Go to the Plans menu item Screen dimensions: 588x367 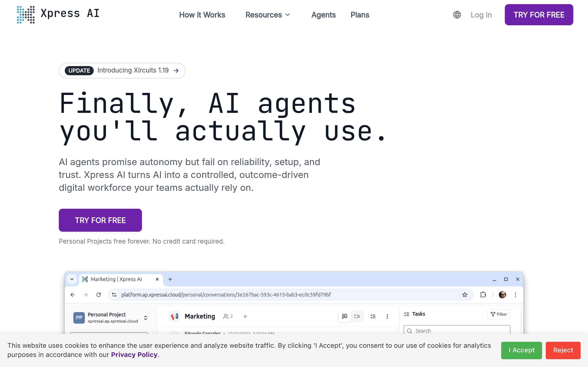[360, 15]
